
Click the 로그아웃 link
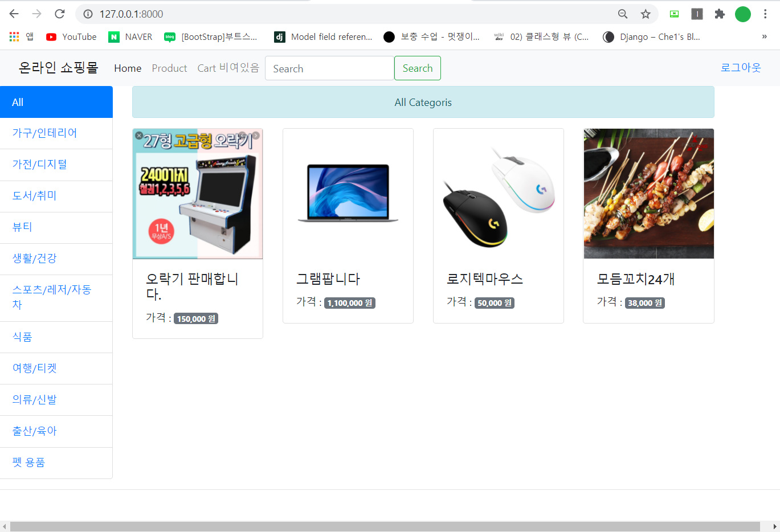741,68
